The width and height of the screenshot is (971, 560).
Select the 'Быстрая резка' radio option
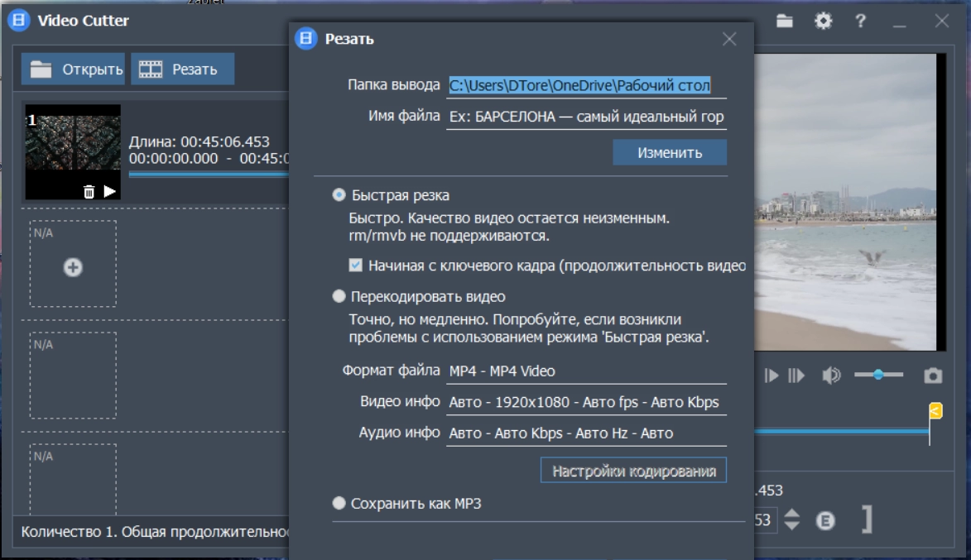pos(339,195)
